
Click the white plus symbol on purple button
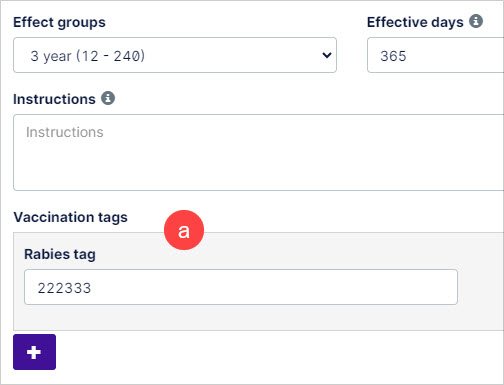(34, 352)
